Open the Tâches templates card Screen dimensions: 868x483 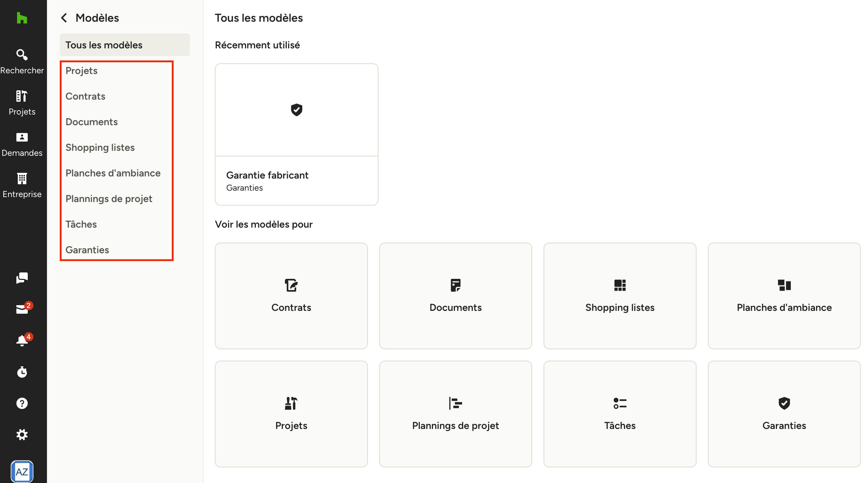pos(620,414)
